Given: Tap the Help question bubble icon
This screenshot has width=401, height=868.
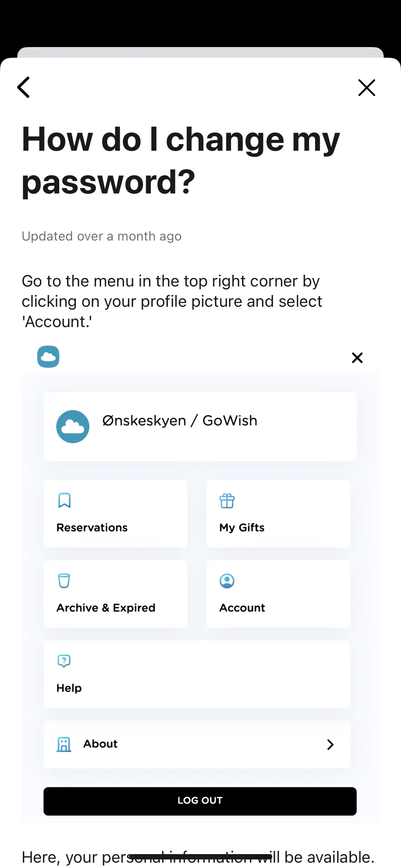Looking at the screenshot, I should pyautogui.click(x=64, y=661).
